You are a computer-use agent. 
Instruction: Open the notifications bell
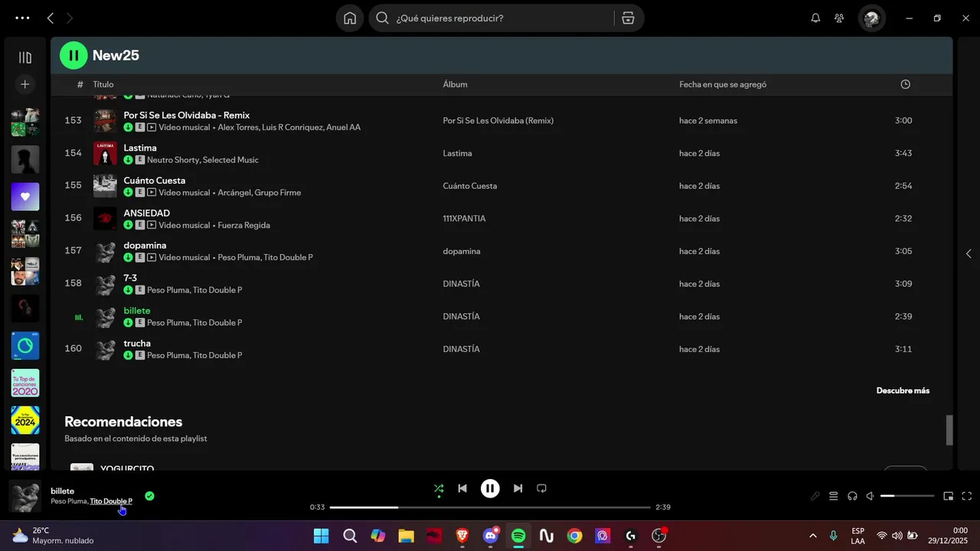pyautogui.click(x=815, y=18)
